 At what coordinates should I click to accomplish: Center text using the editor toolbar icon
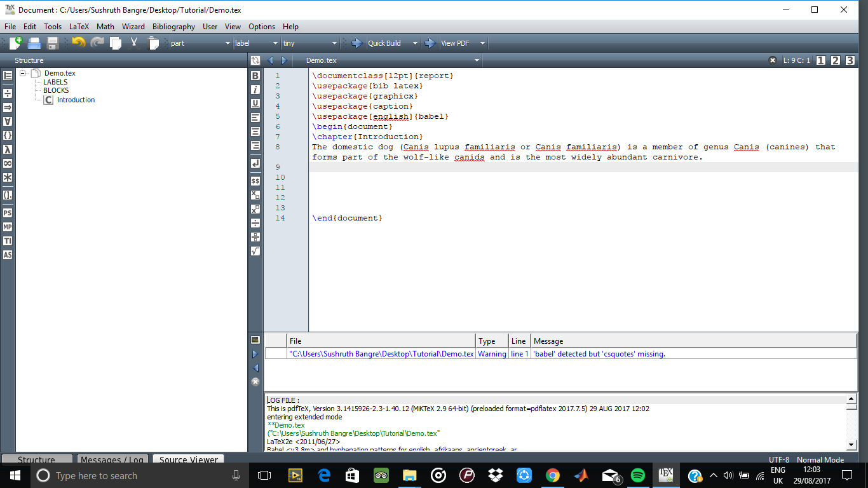(x=255, y=132)
